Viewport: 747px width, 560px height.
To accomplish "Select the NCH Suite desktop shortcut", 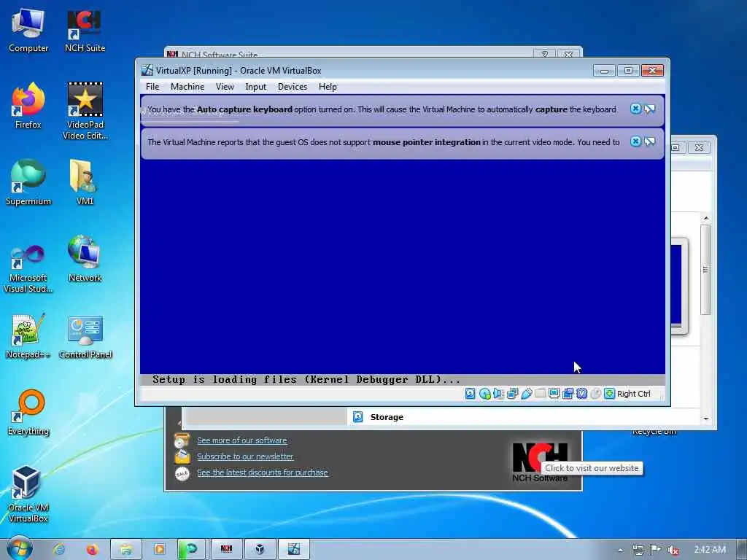I will coord(85,30).
